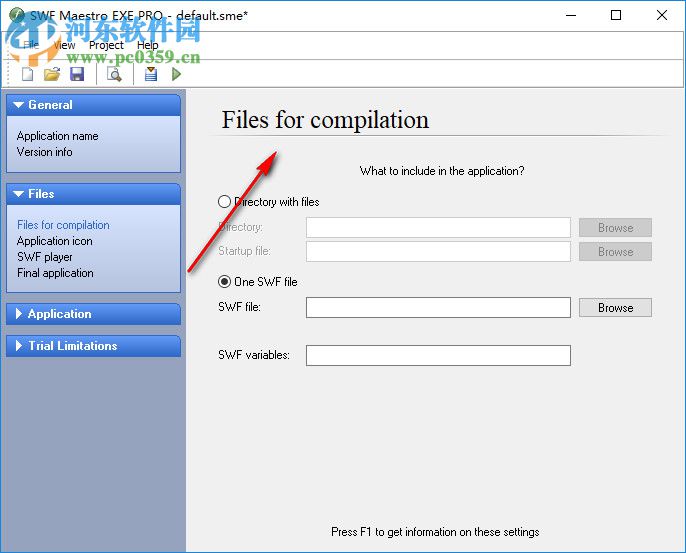Expand the Trial Limitations section

[x=93, y=346]
